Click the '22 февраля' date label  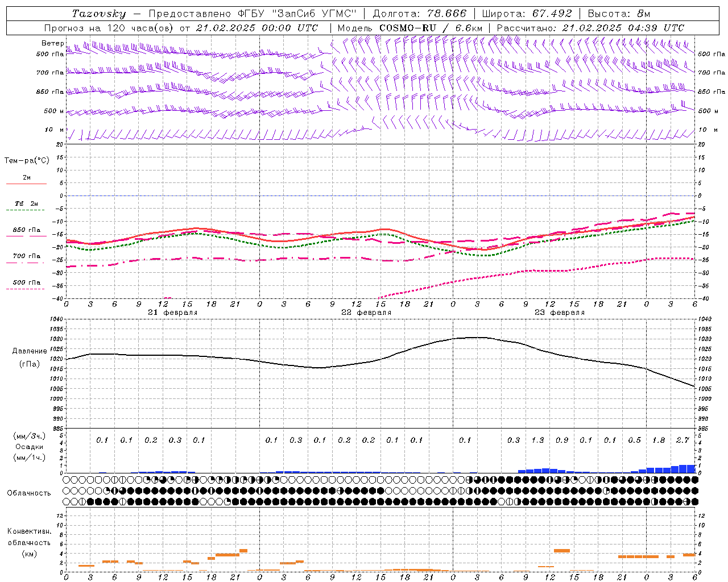[x=366, y=313]
